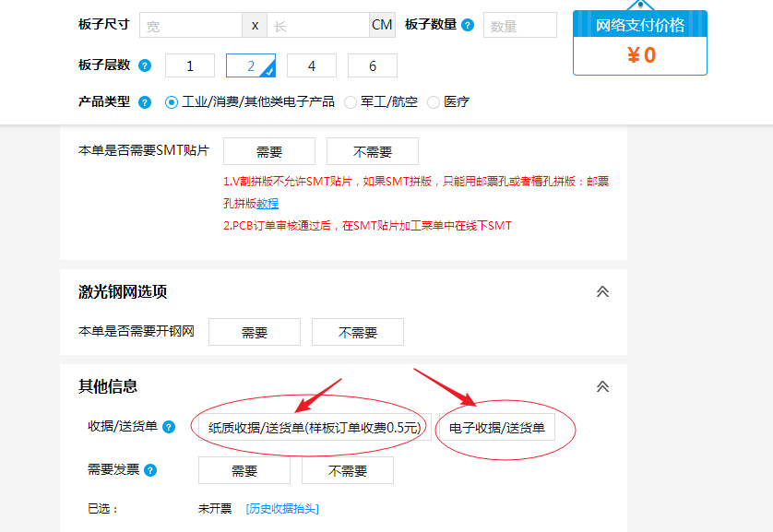773x532 pixels.
Task: Select 工业/消费/其他类电子产品 radio option
Action: (172, 102)
